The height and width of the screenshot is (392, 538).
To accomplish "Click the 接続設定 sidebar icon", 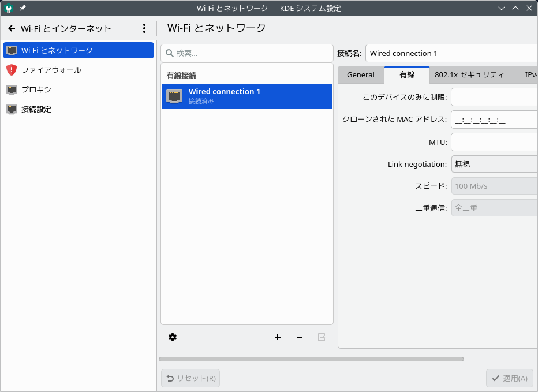I will 12,109.
